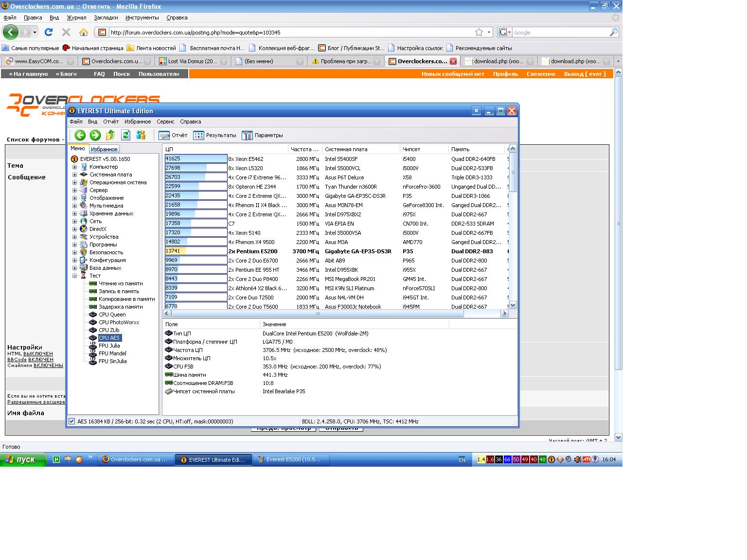The width and height of the screenshot is (747, 560).
Task: Toggle the status bar checkbox in EVEREST
Action: pos(72,421)
